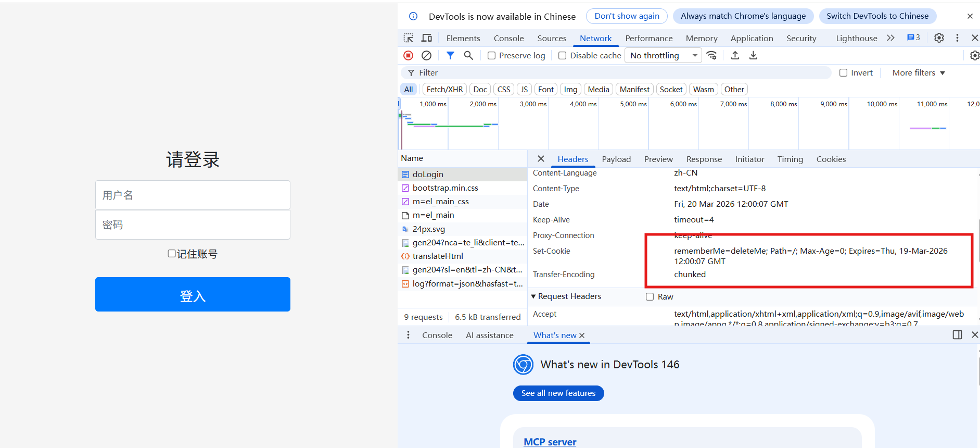Viewport: 980px width, 448px height.
Task: Toggle the All filter type
Action: [x=409, y=90]
